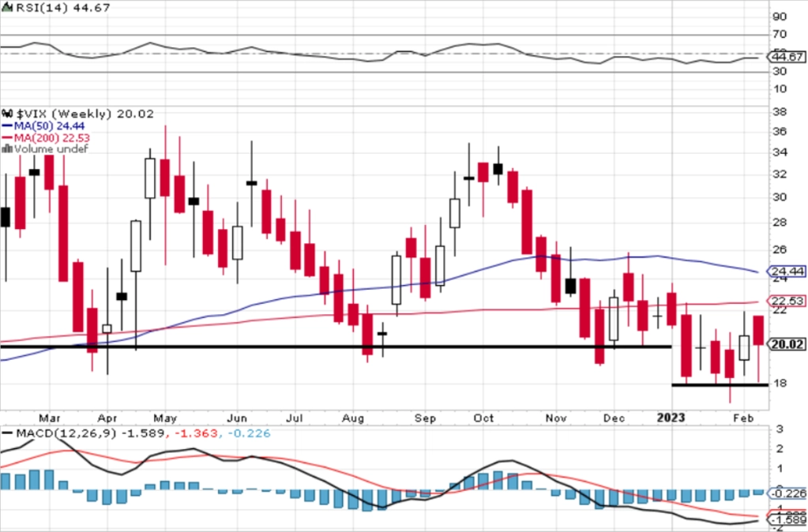Image resolution: width=808 pixels, height=532 pixels.
Task: Click the red -1.363 signal value in MACD legend
Action: pyautogui.click(x=195, y=433)
